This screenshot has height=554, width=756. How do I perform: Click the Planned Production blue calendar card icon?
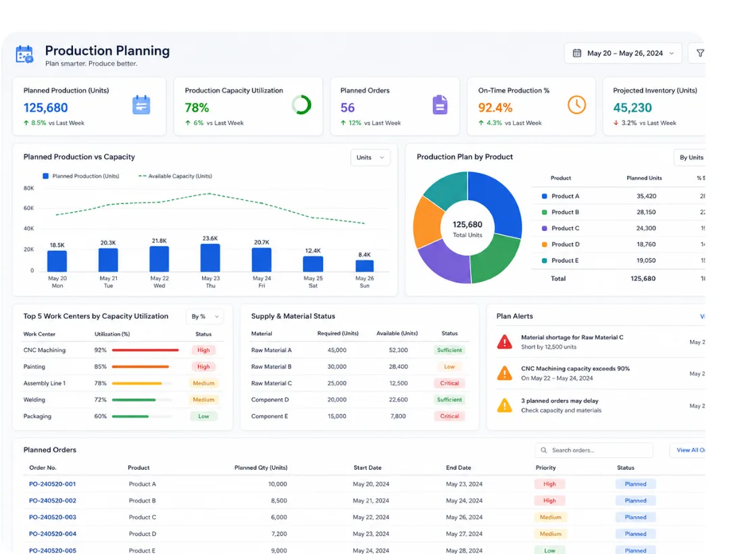[141, 105]
